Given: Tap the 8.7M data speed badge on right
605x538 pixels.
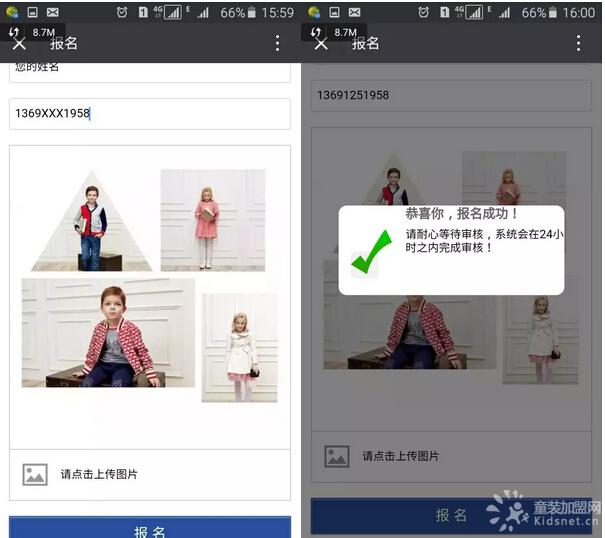Looking at the screenshot, I should tap(334, 32).
